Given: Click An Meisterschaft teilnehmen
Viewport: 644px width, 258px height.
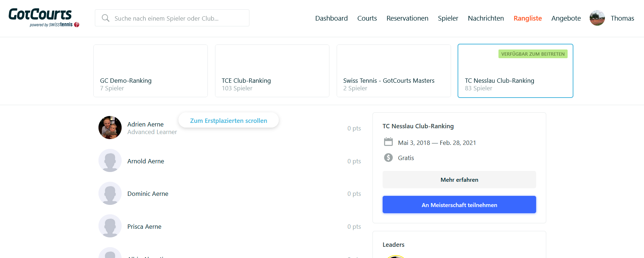Looking at the screenshot, I should click(x=459, y=205).
